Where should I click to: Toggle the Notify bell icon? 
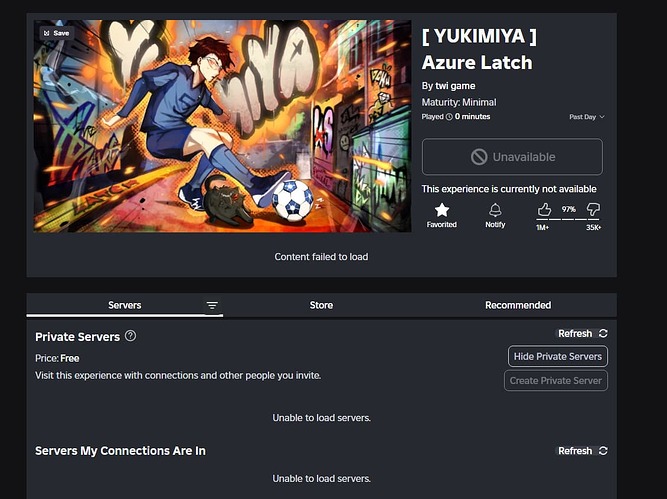point(495,210)
